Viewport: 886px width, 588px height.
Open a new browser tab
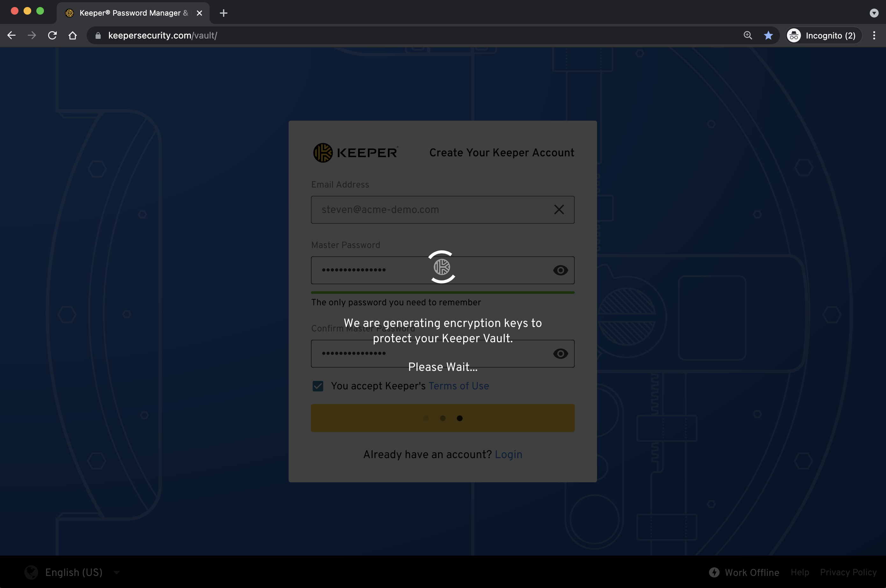point(224,13)
